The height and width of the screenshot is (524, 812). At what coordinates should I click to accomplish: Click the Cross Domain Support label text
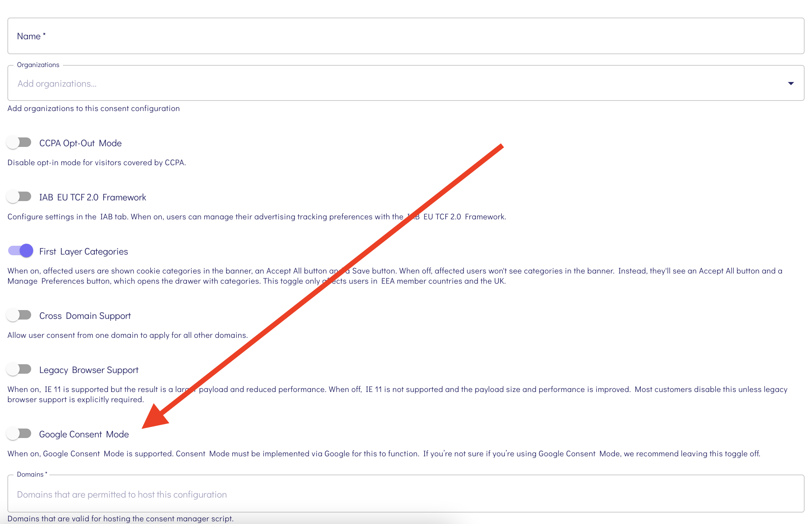coord(85,316)
